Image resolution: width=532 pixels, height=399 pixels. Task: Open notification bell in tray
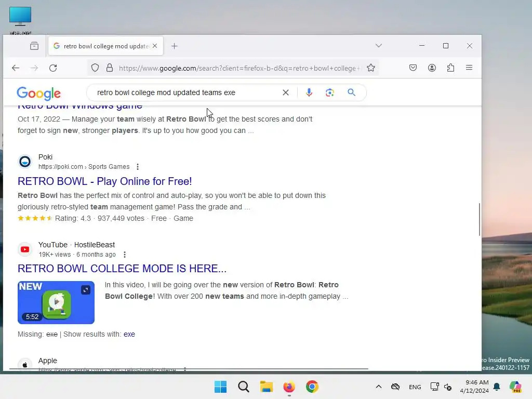tap(497, 387)
